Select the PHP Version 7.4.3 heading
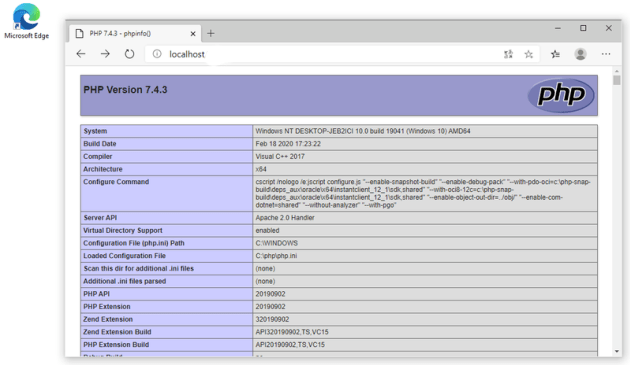630x365 pixels. tap(125, 90)
